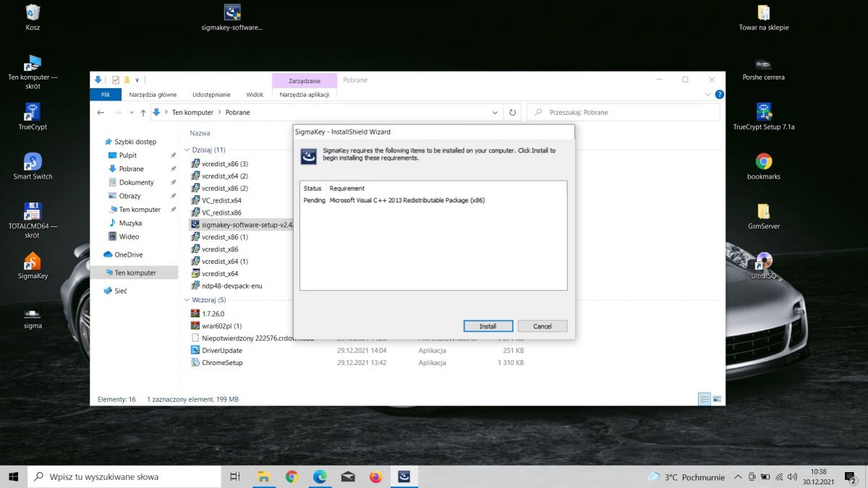Refresh the Pobrane folder view
Viewport: 868px width, 488px height.
coord(512,113)
